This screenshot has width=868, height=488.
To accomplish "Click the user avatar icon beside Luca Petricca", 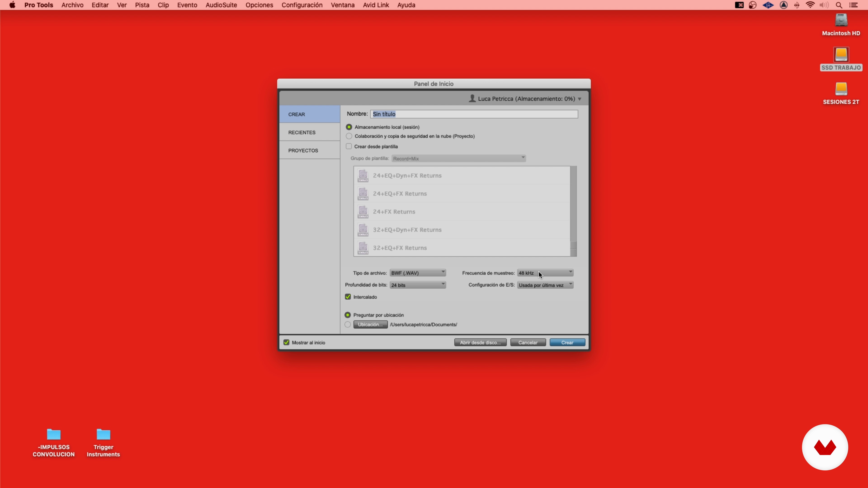I will [x=472, y=98].
